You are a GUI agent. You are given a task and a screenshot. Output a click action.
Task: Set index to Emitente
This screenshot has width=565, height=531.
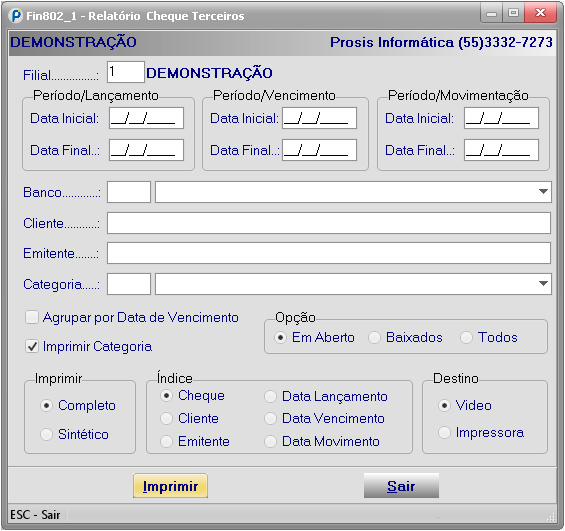pos(166,441)
